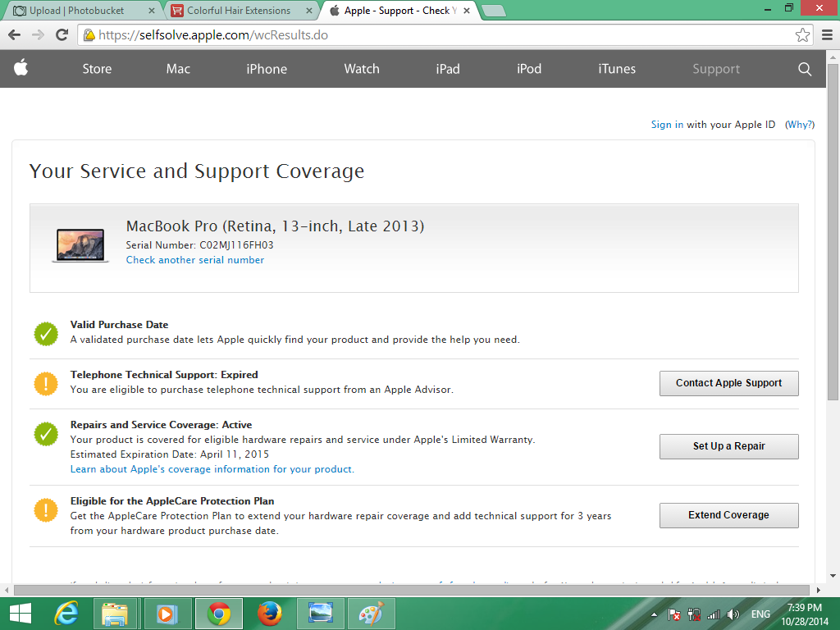Click the Windows Start button
The height and width of the screenshot is (630, 840).
(x=20, y=614)
